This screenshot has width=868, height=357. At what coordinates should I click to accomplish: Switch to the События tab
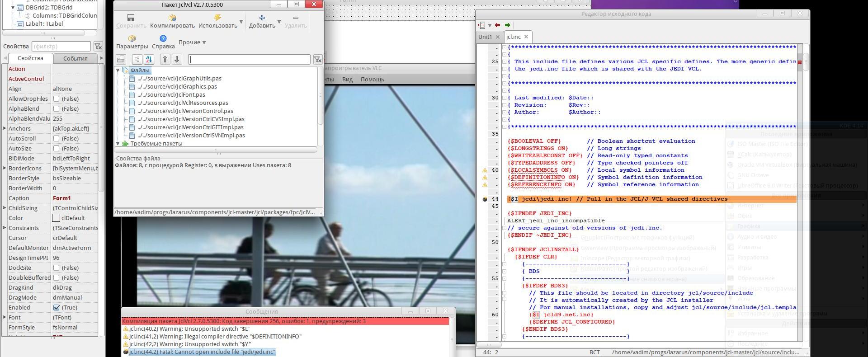tap(75, 58)
